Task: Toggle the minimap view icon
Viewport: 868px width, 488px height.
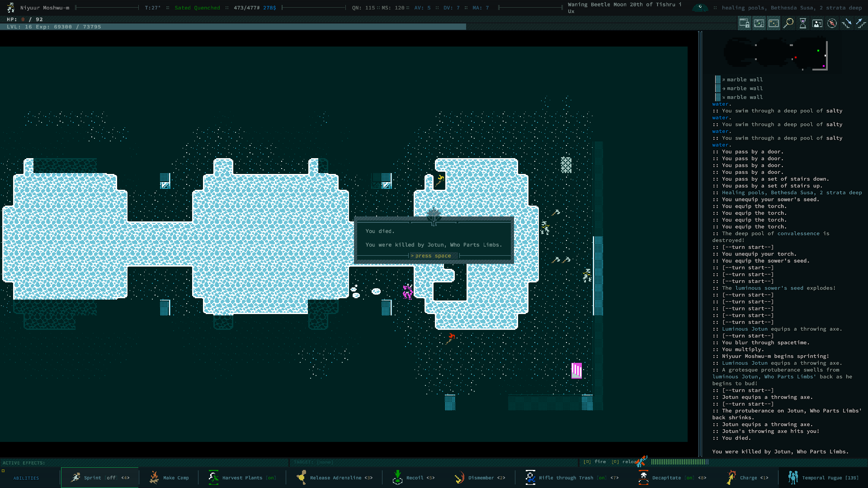Action: [759, 23]
